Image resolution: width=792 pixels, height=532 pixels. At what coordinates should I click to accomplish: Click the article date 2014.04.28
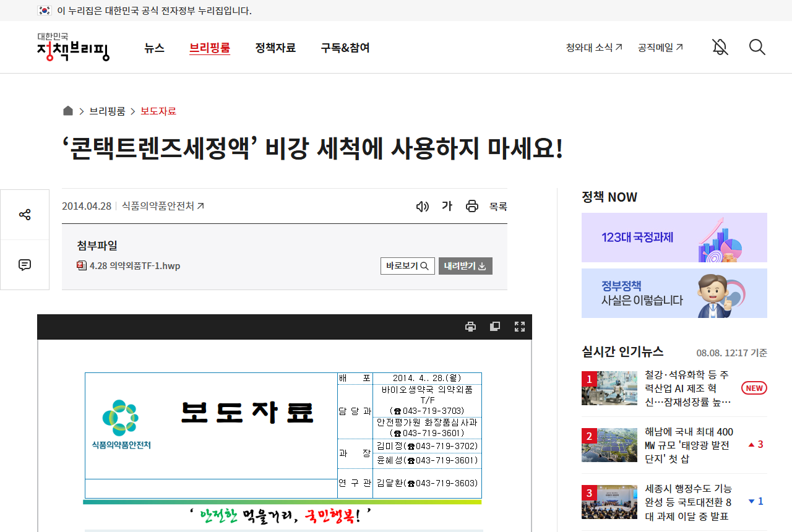[87, 206]
